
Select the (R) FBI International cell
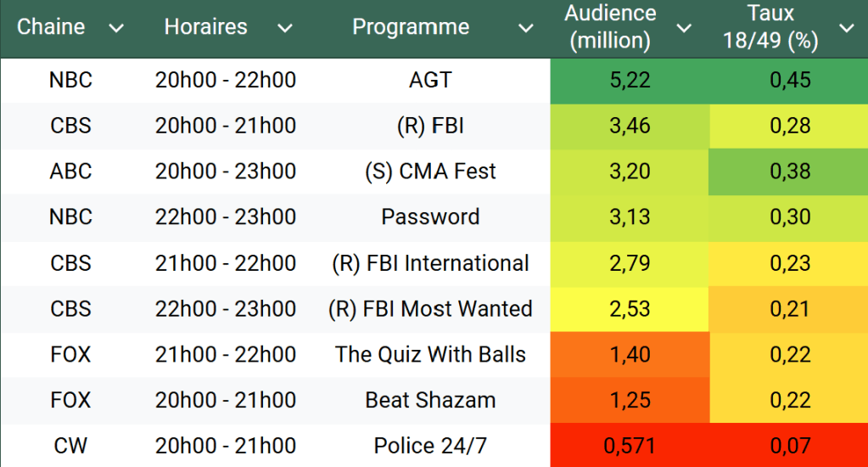(x=430, y=263)
